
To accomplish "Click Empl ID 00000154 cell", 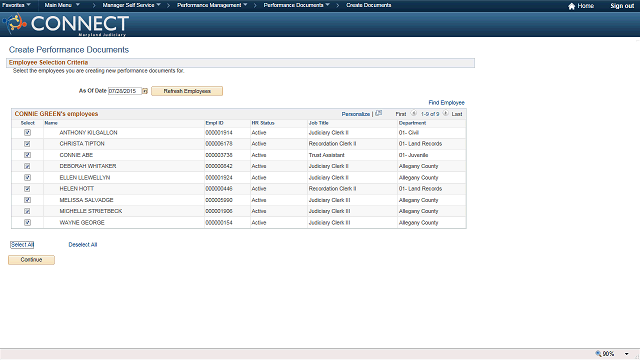I will [x=219, y=222].
